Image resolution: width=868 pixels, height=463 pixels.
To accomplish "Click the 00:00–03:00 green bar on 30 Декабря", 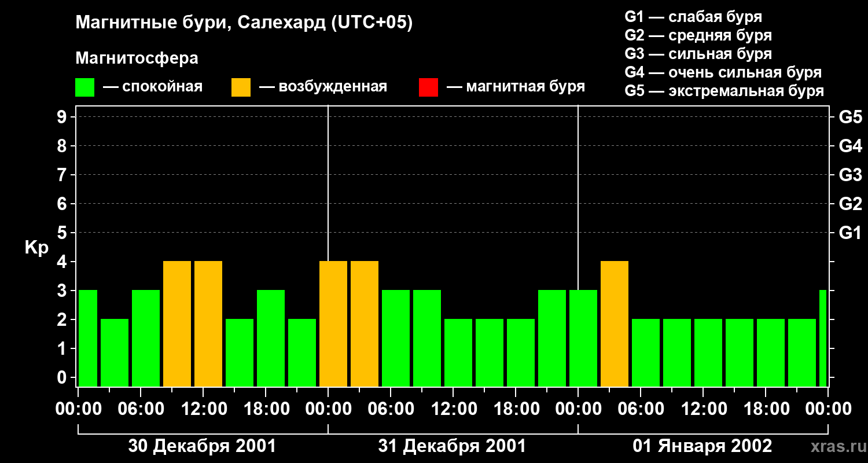I will pyautogui.click(x=88, y=338).
